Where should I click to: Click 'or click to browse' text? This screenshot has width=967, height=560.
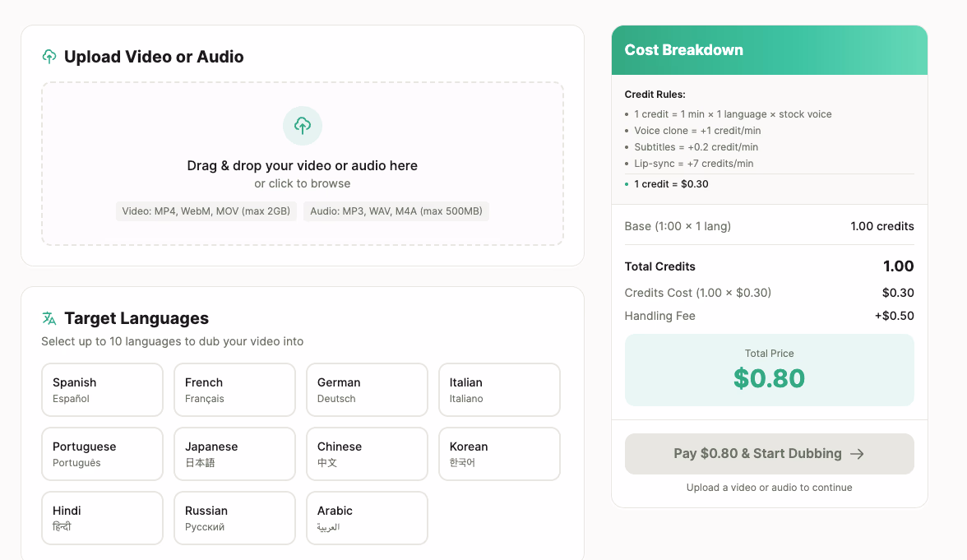302,183
